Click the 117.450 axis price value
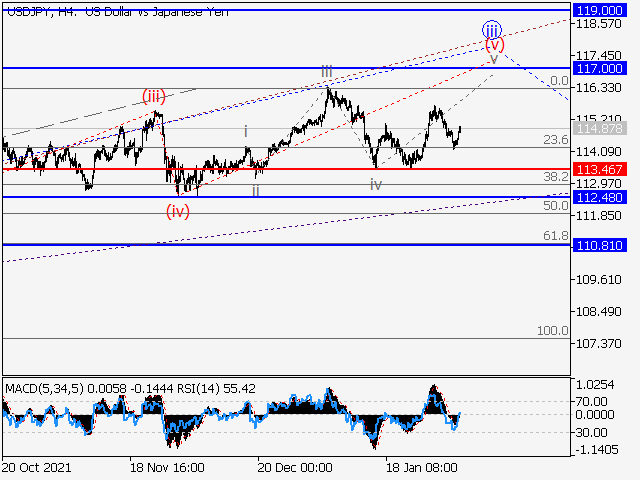The image size is (640, 480). 598,56
